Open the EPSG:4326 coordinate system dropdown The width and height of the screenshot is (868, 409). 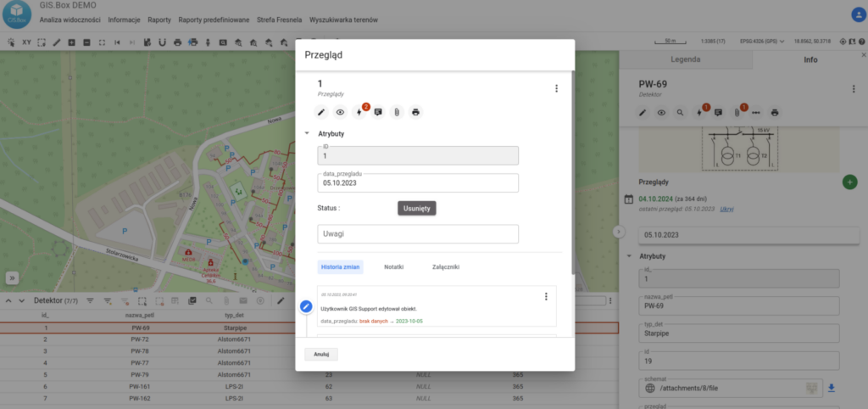coord(761,41)
